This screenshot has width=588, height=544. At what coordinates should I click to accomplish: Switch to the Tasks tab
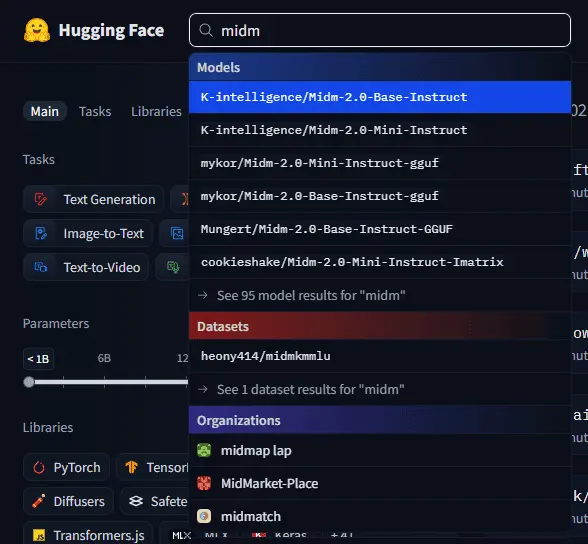click(x=95, y=111)
